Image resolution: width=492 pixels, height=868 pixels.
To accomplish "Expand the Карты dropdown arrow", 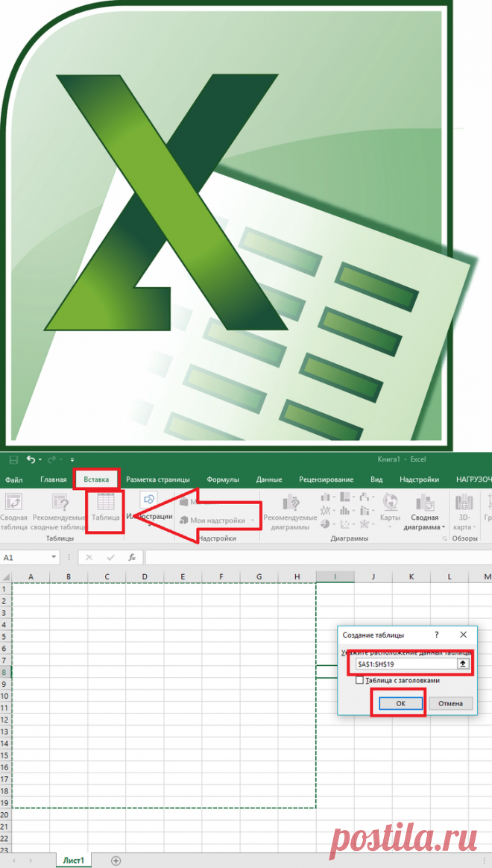I will click(390, 526).
